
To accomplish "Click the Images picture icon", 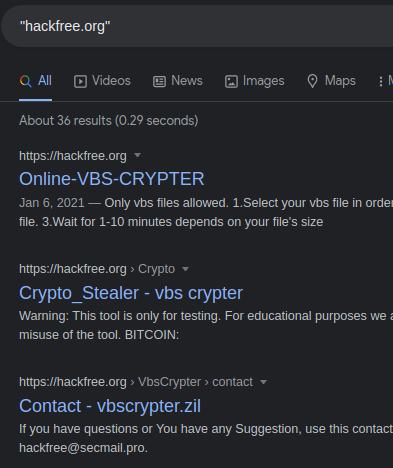I will 231,81.
